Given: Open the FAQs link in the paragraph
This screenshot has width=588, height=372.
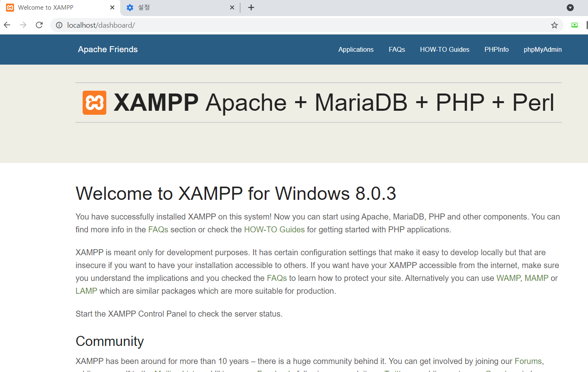Looking at the screenshot, I should click(157, 229).
